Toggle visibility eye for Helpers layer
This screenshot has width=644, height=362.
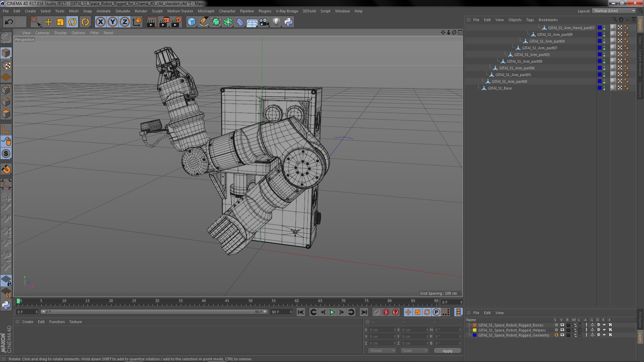(562, 330)
